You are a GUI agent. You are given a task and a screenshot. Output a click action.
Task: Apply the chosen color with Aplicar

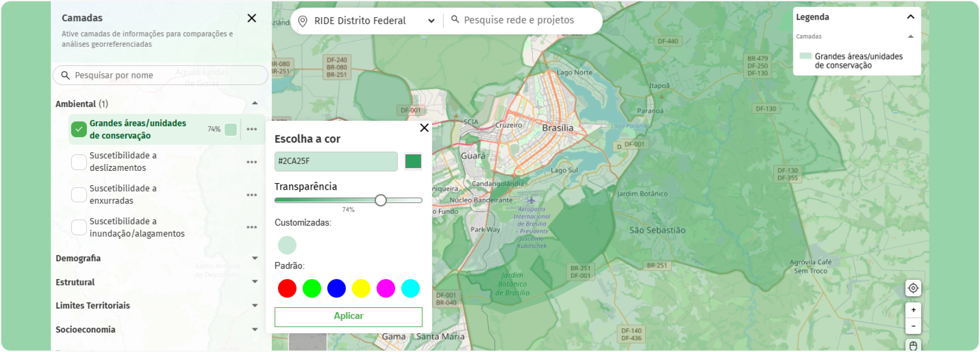tap(348, 317)
